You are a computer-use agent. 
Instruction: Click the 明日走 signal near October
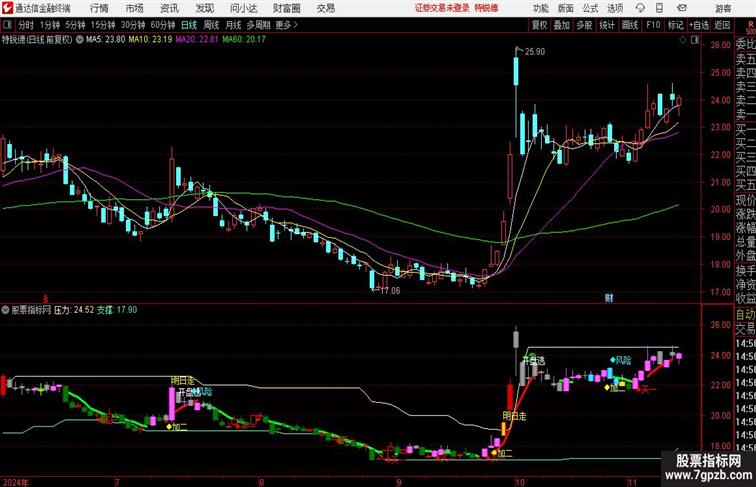tap(514, 416)
